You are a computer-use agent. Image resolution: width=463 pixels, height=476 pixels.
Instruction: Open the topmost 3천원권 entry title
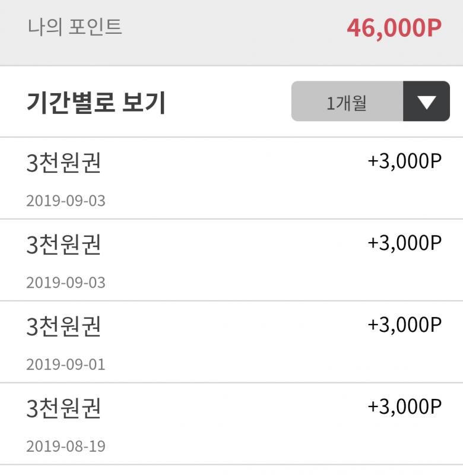(x=64, y=163)
